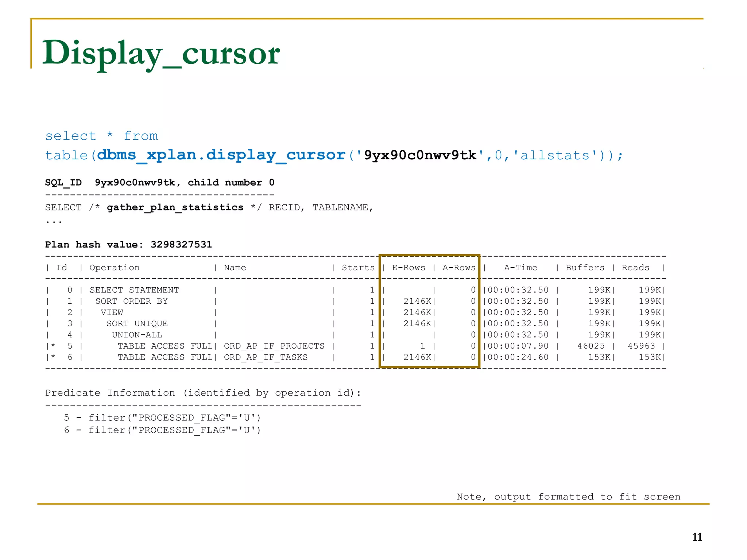747x560 pixels.
Task: Click the 'A-Rows' column header
Action: 459,268
